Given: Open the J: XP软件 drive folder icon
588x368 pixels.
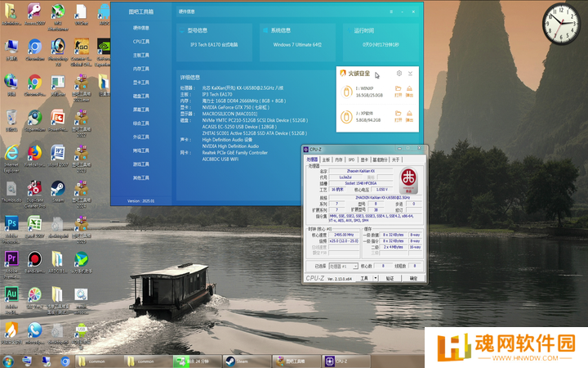Looking at the screenshot, I should (398, 115).
